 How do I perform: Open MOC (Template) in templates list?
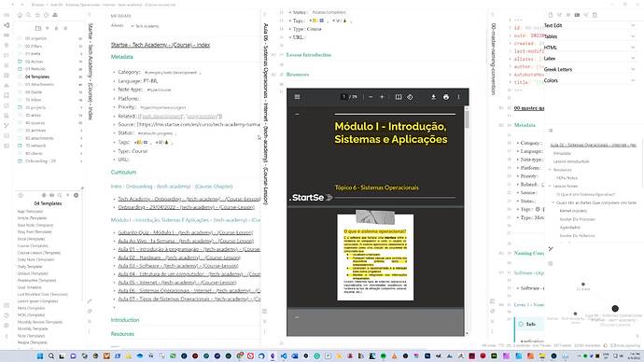pyautogui.click(x=31, y=315)
